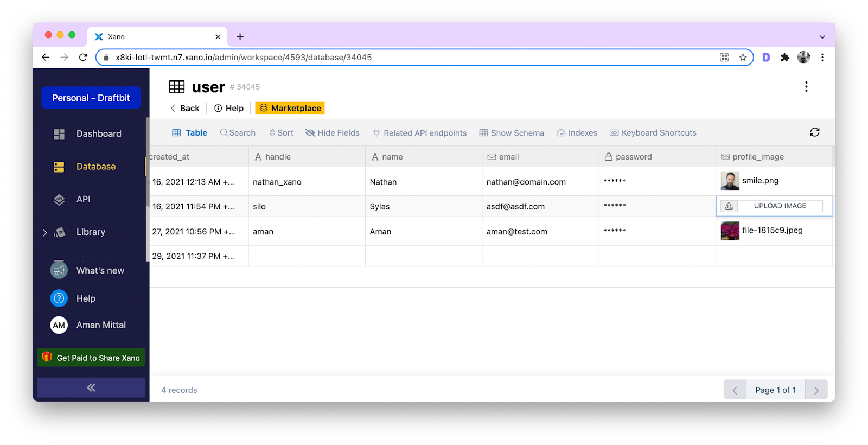Open the smile.png profile image thumbnail
Viewport: 868px width, 445px height.
coord(730,181)
